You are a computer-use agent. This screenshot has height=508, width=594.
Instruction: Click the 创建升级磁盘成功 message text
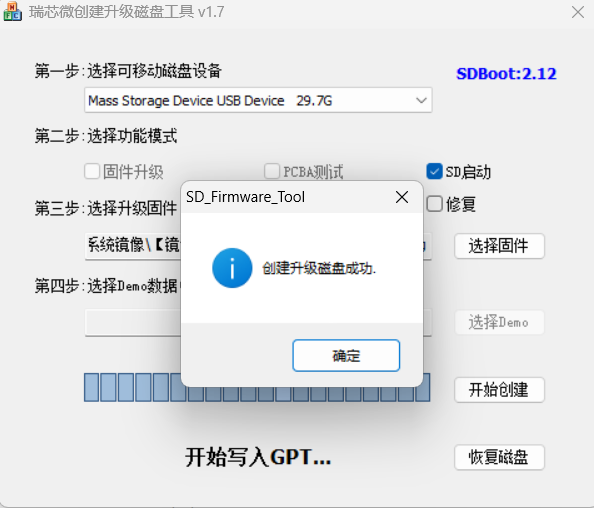(319, 268)
